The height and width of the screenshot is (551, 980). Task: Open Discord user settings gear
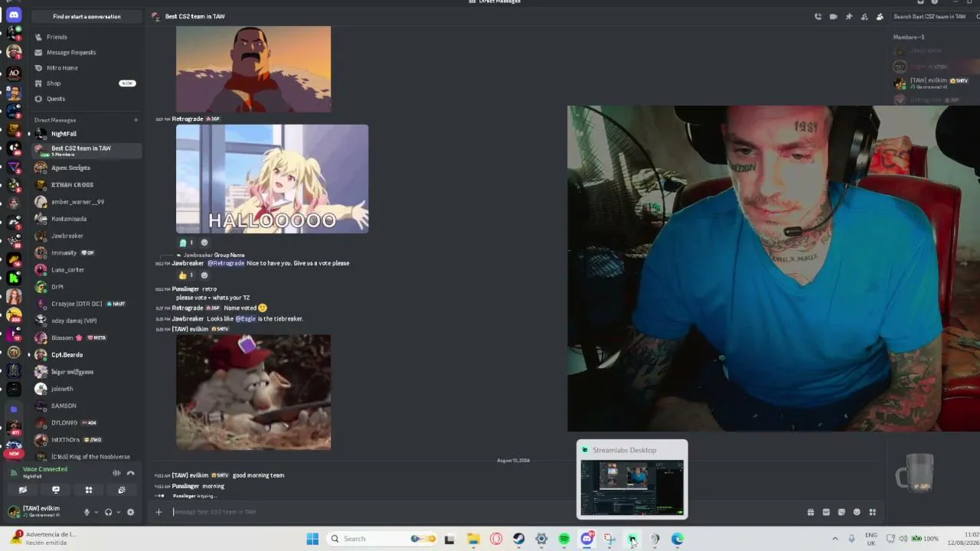[131, 512]
